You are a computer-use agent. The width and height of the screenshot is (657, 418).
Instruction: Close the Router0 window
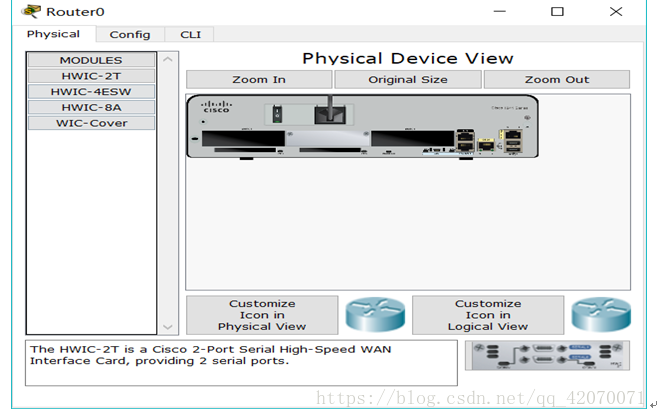616,12
